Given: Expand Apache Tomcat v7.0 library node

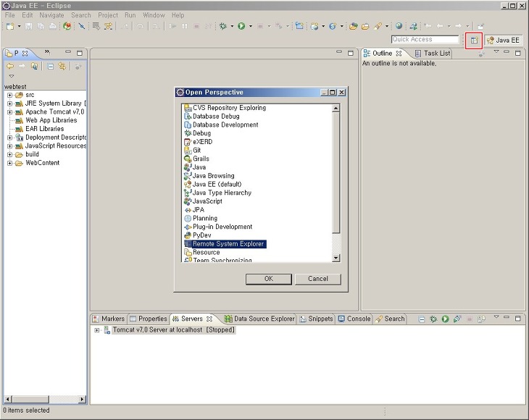Looking at the screenshot, I should [x=10, y=112].
